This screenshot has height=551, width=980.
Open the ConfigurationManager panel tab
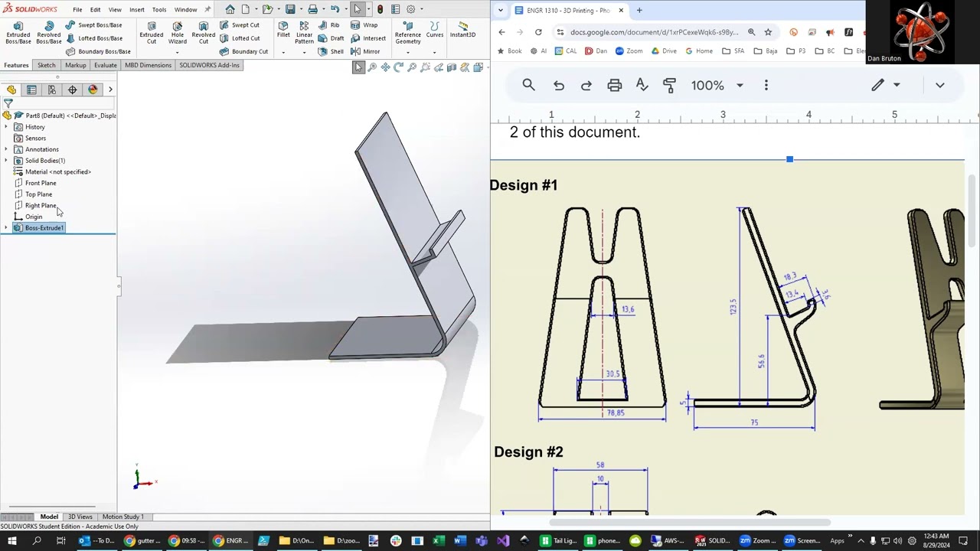(52, 90)
